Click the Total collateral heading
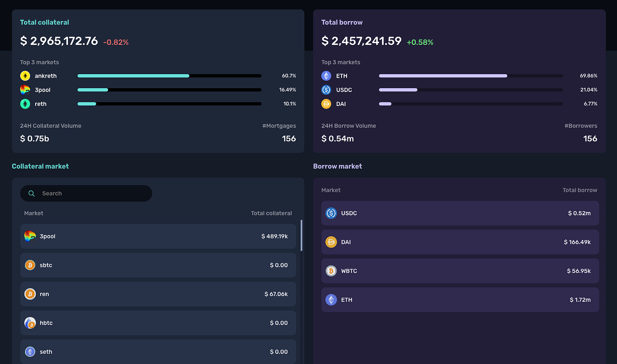The image size is (617, 364). pyautogui.click(x=44, y=22)
